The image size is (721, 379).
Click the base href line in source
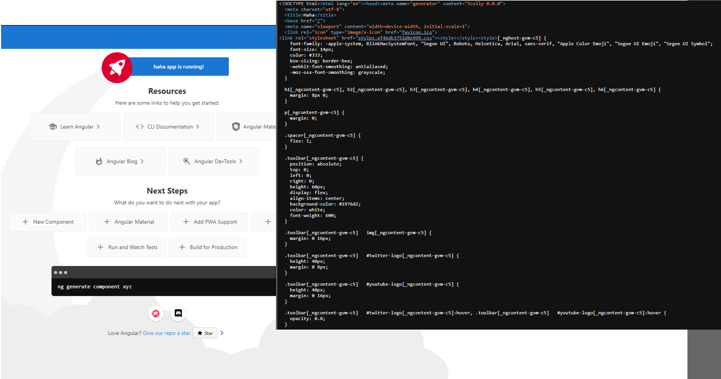pyautogui.click(x=305, y=21)
